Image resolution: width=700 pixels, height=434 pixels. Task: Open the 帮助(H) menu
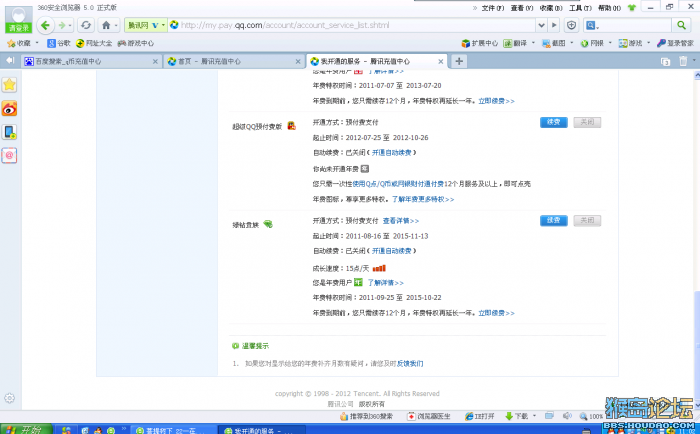[x=609, y=8]
